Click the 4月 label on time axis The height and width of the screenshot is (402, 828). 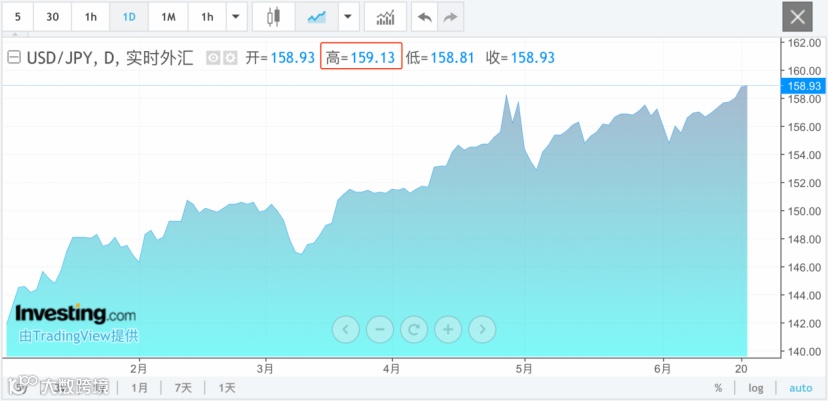[x=392, y=369]
